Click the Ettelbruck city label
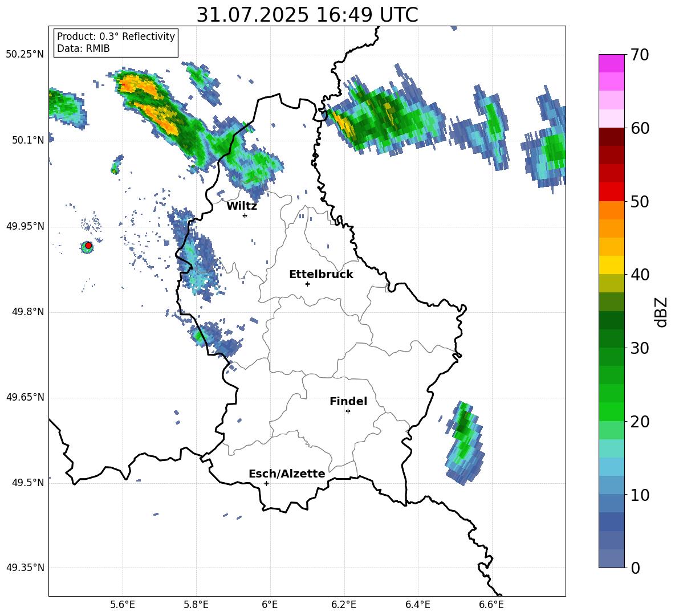Image resolution: width=675 pixels, height=616 pixels. 321,275
